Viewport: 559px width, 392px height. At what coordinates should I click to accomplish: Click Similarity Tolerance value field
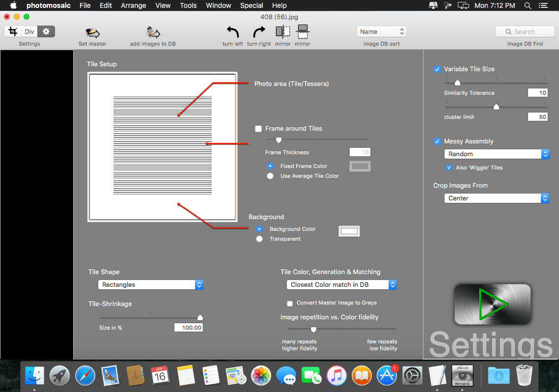click(x=537, y=93)
